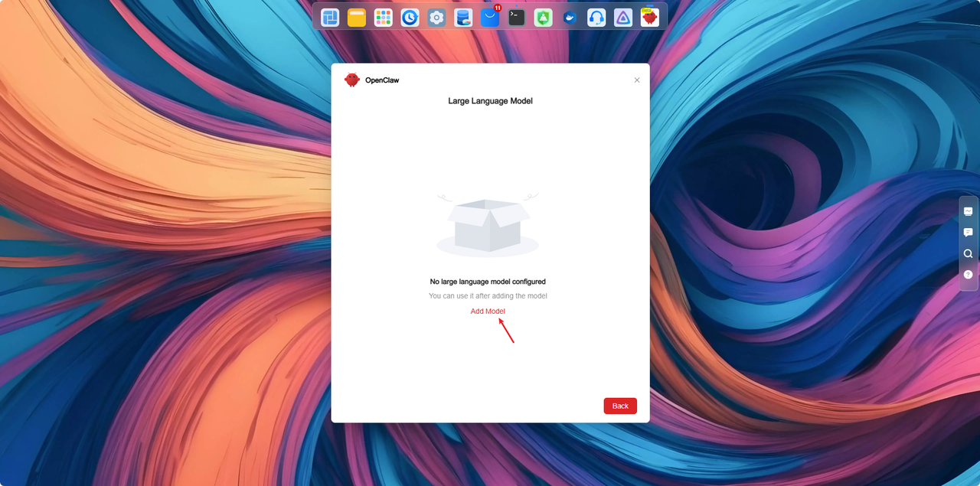Open the Docker whale dock icon

(570, 17)
